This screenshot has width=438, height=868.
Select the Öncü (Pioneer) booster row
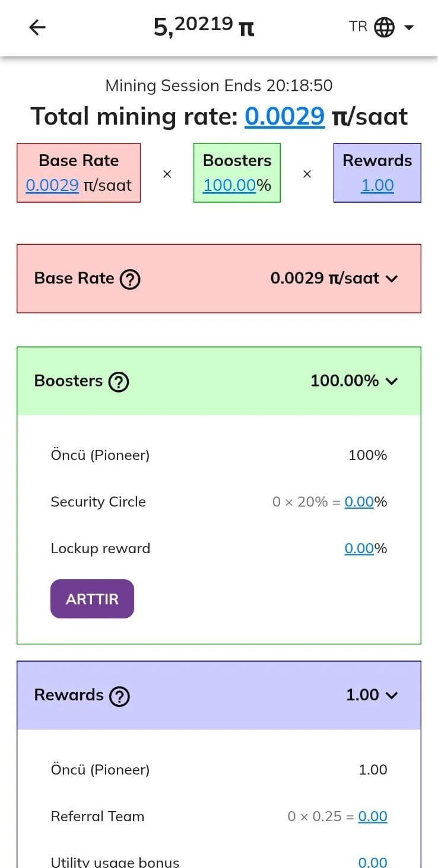tap(219, 455)
